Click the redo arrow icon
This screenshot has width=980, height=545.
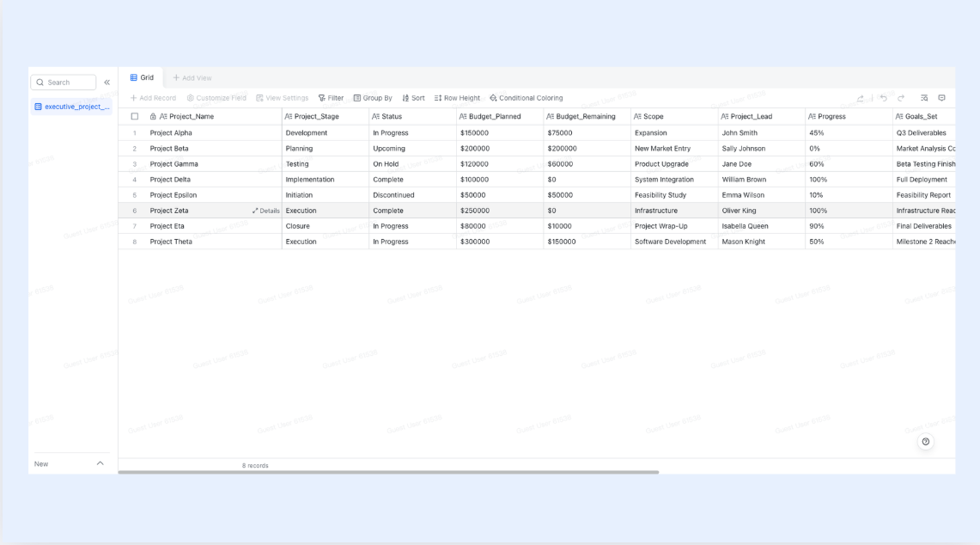tap(901, 98)
